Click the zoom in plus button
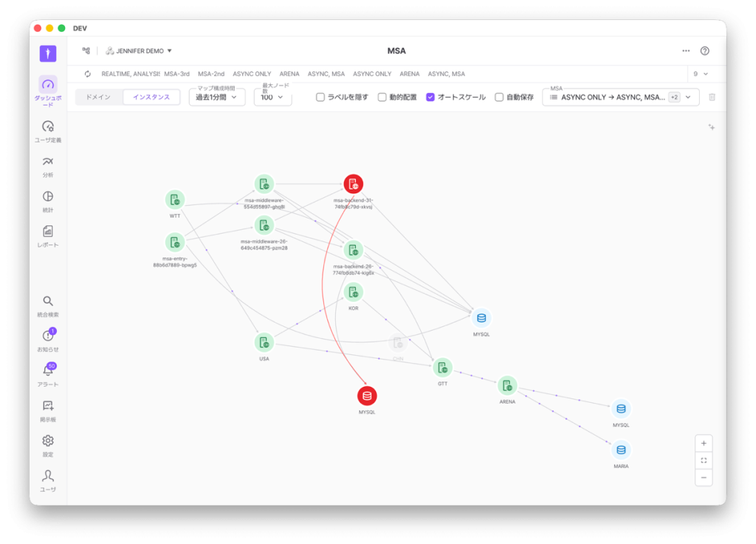 click(704, 443)
